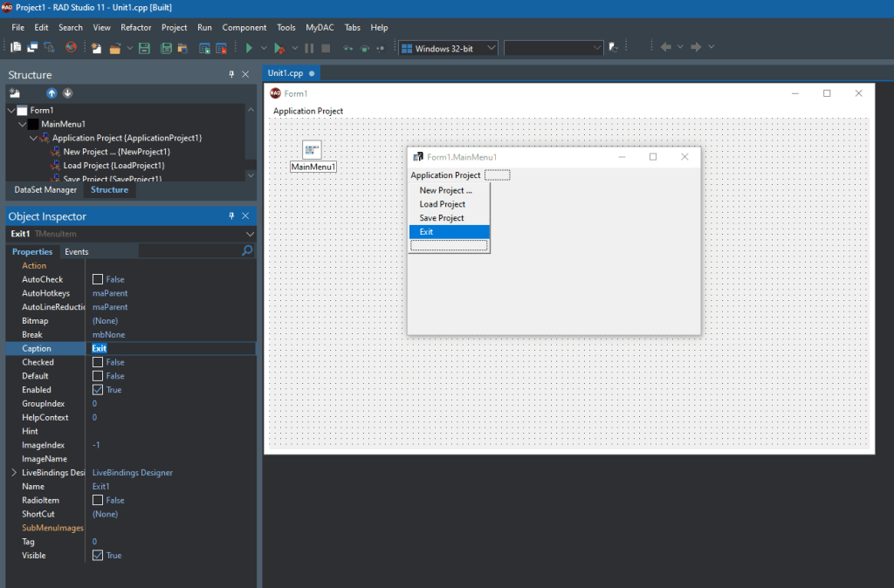Click the LiveBindings Designer value link

click(x=133, y=472)
